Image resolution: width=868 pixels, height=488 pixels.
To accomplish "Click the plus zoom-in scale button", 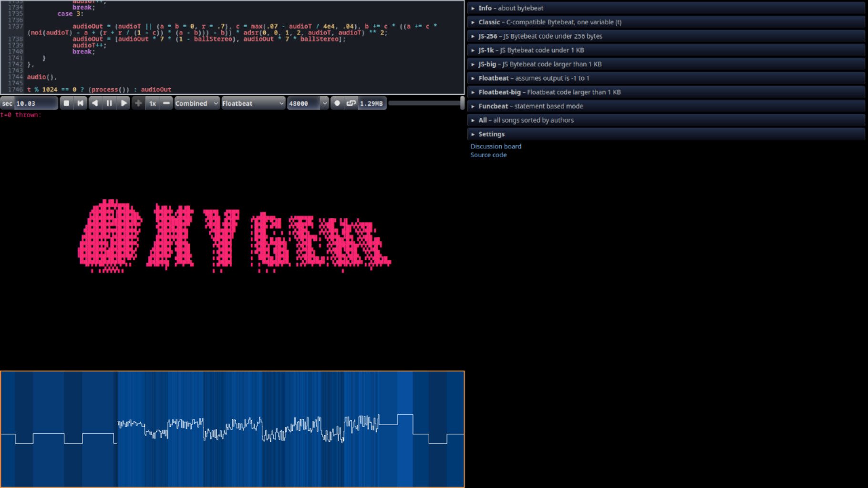I will (138, 103).
